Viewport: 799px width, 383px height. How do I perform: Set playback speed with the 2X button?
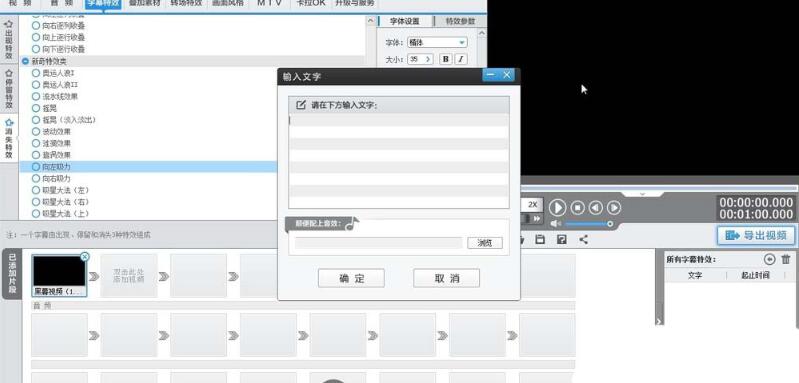click(x=532, y=204)
